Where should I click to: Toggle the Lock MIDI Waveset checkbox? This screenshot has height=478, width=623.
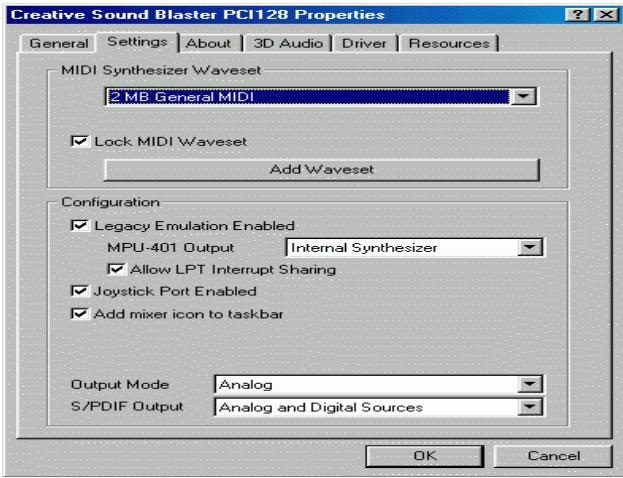[x=79, y=141]
